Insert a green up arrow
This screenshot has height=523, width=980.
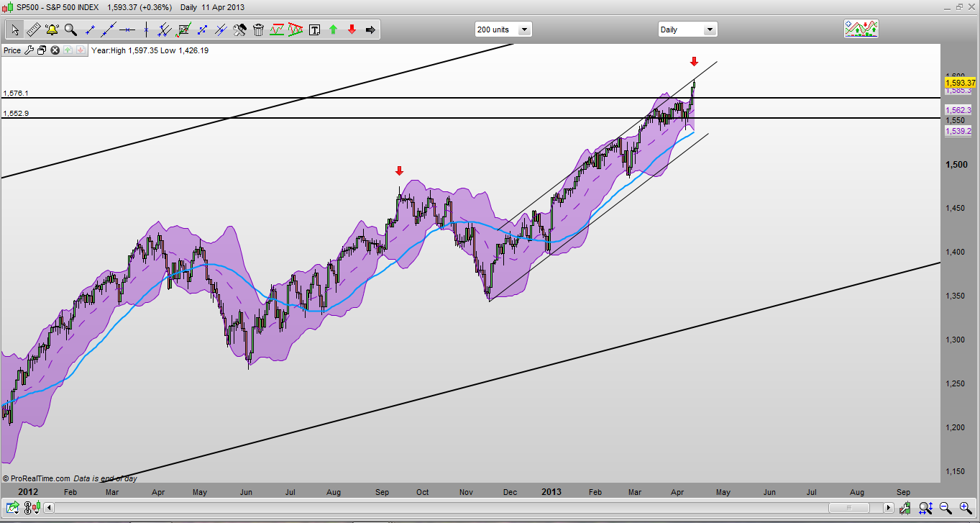coord(334,29)
